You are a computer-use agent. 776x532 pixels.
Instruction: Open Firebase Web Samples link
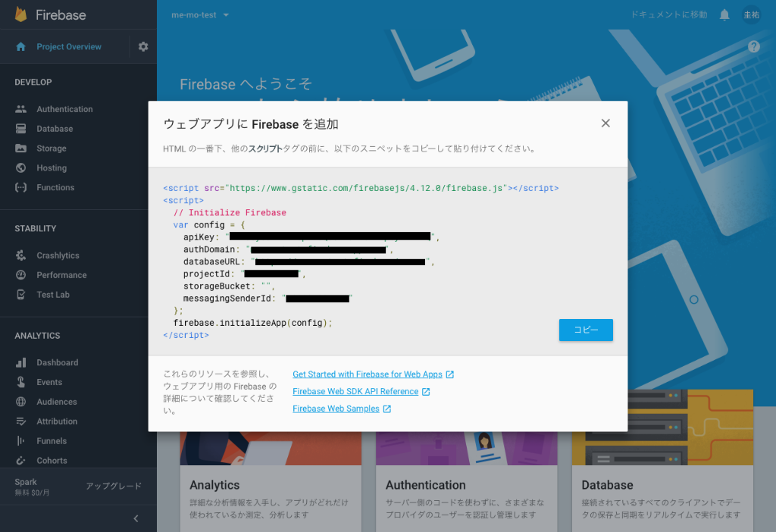(x=336, y=408)
